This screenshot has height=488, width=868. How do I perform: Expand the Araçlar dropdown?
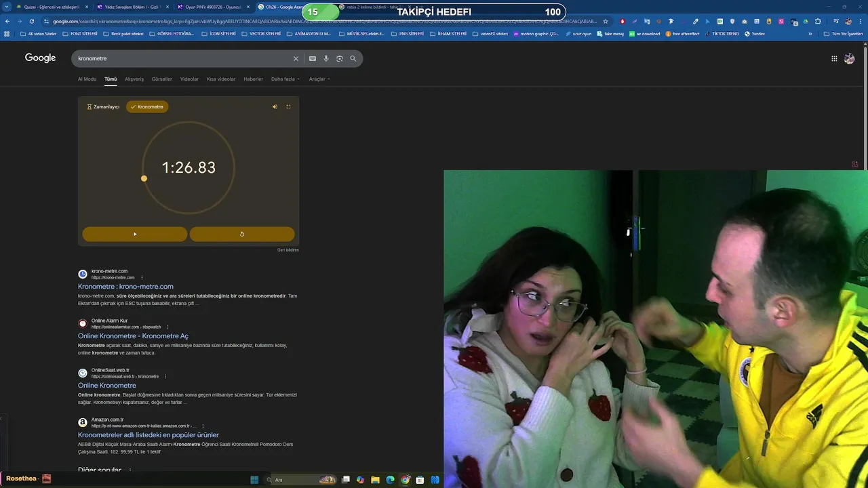tap(319, 79)
